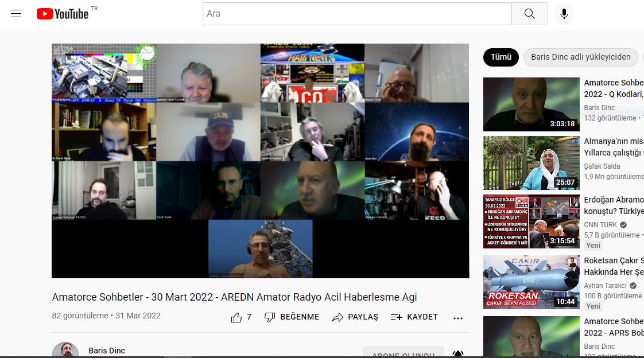
Task: Click the YouTube logo
Action: [x=63, y=14]
